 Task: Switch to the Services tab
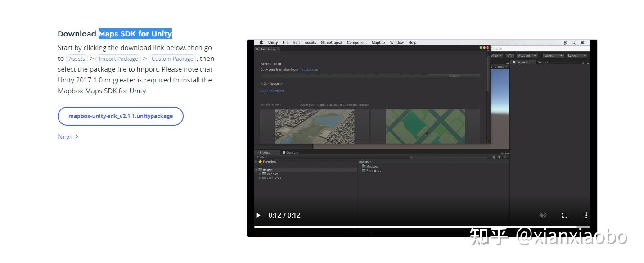click(x=544, y=62)
